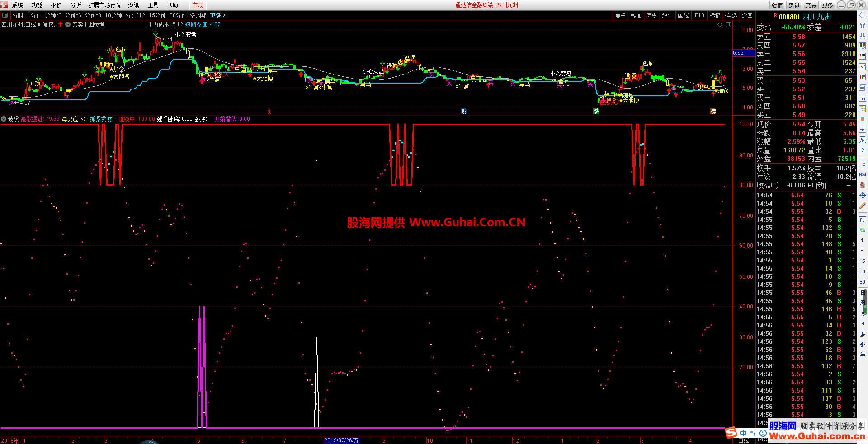
Task: Click the circle icon in right sidebar
Action: (863, 150)
